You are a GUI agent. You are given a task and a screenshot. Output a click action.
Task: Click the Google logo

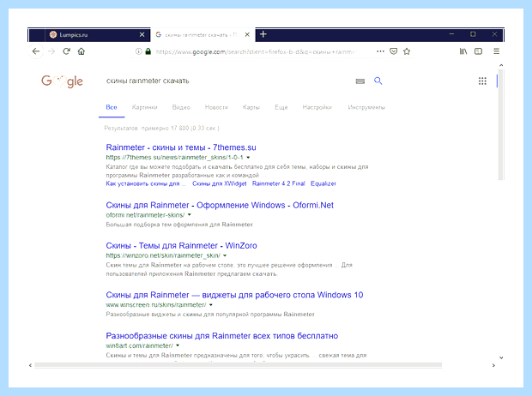click(x=62, y=81)
